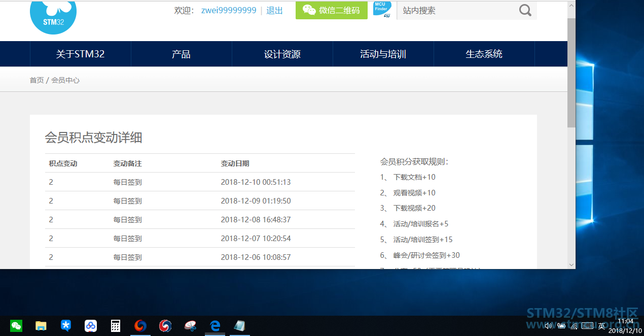
Task: Click rule text 下载视频+20
Action: (x=414, y=208)
